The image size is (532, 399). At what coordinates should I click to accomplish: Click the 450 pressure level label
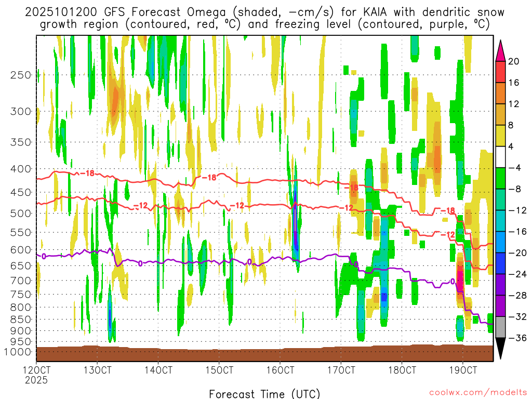tap(21, 192)
